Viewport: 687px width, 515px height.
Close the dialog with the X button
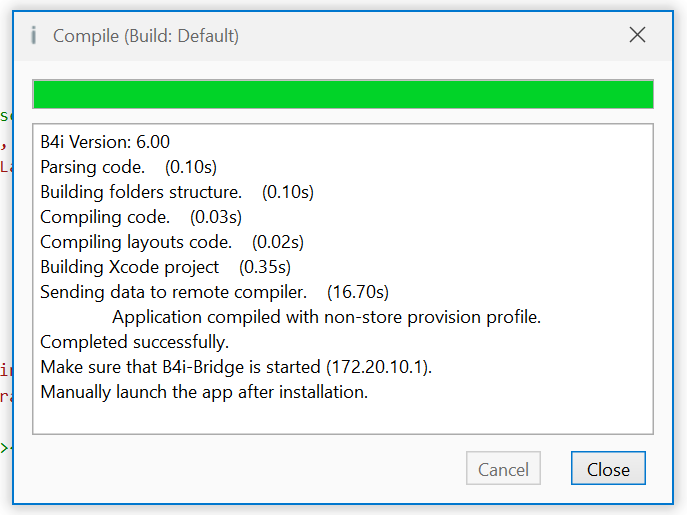click(x=637, y=35)
